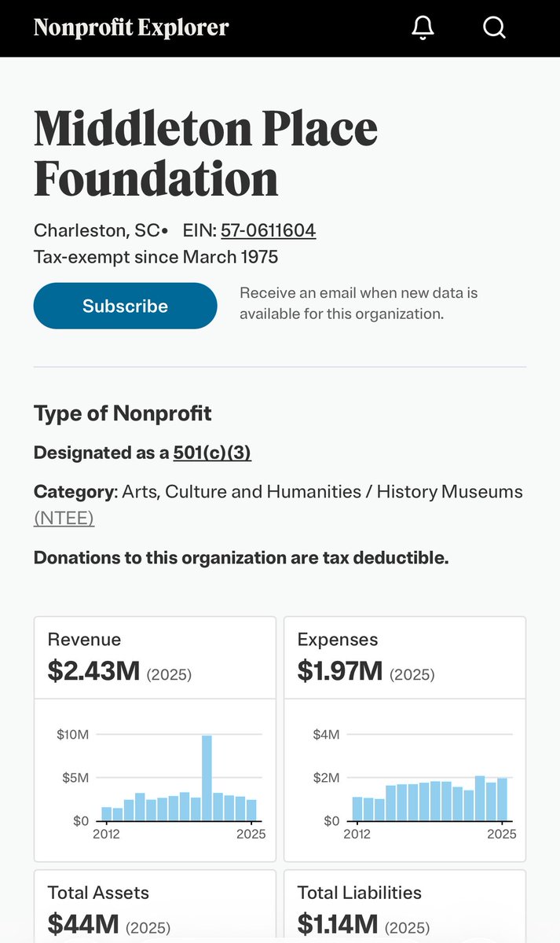Click the $10M axis label in Revenue chart
Screen dimensions: 560x943
tap(72, 735)
